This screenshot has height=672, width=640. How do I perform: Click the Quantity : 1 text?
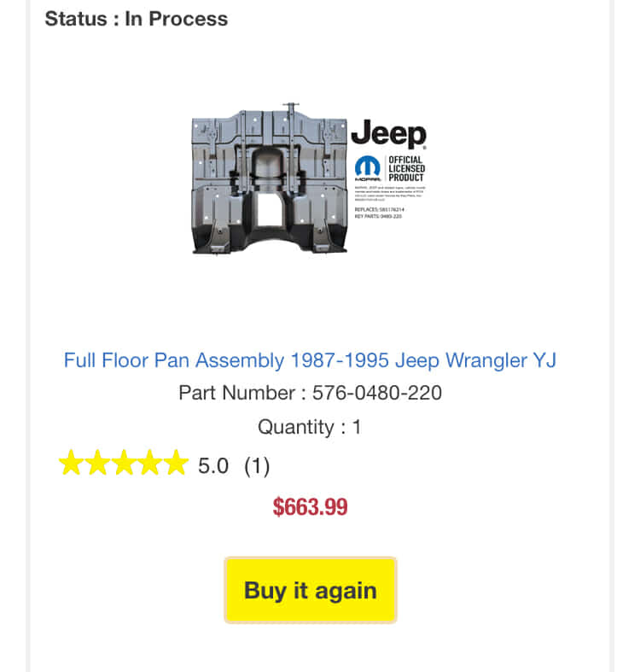(x=310, y=427)
